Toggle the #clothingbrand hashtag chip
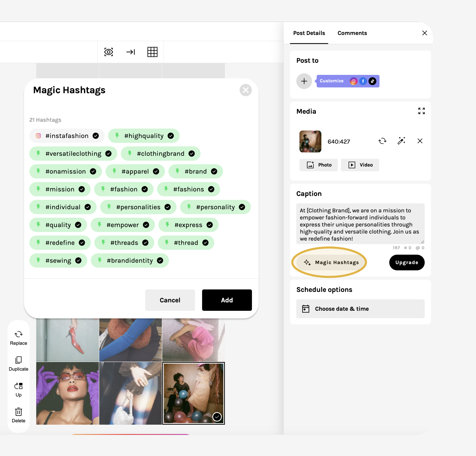 (161, 154)
